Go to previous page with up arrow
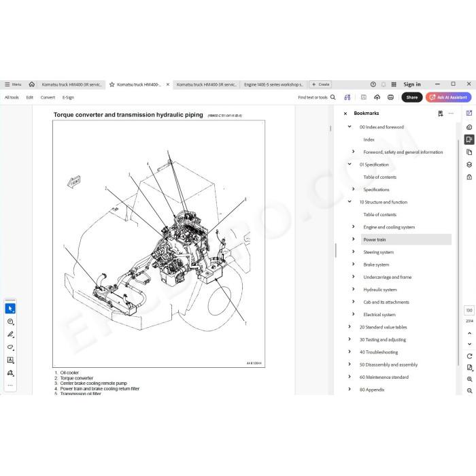Image resolution: width=476 pixels, height=476 pixels. coord(469,333)
